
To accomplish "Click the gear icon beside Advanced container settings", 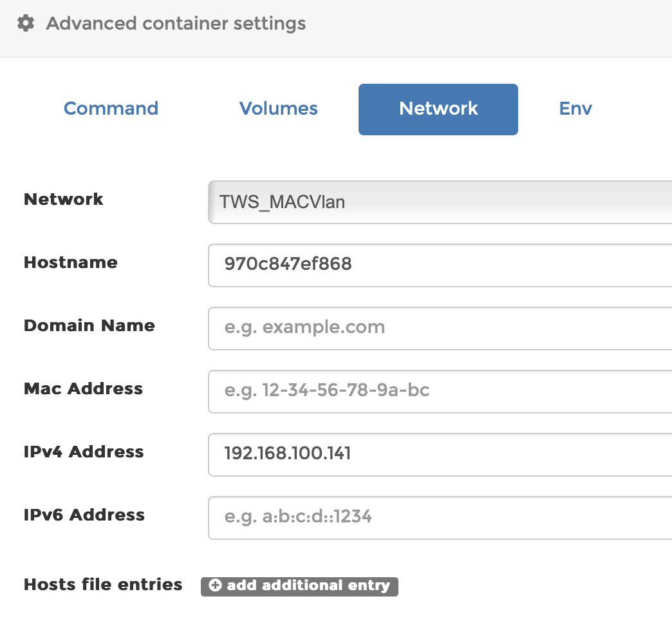I will pos(26,23).
